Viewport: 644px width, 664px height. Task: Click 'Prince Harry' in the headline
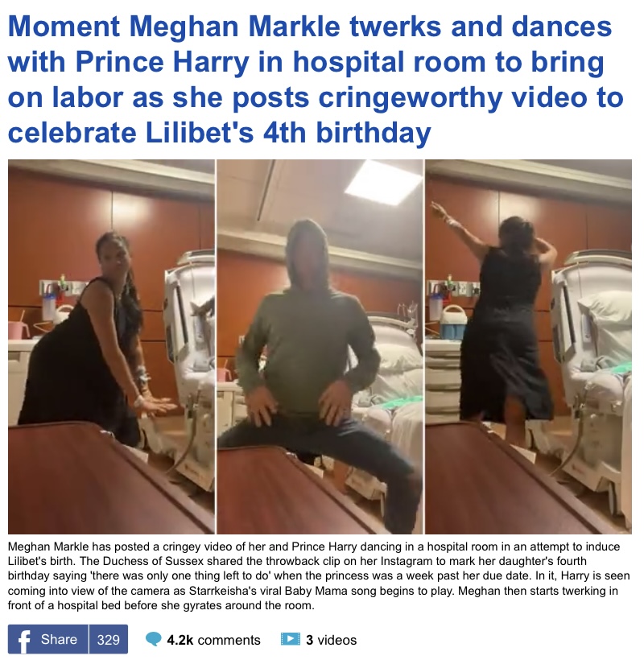163,62
